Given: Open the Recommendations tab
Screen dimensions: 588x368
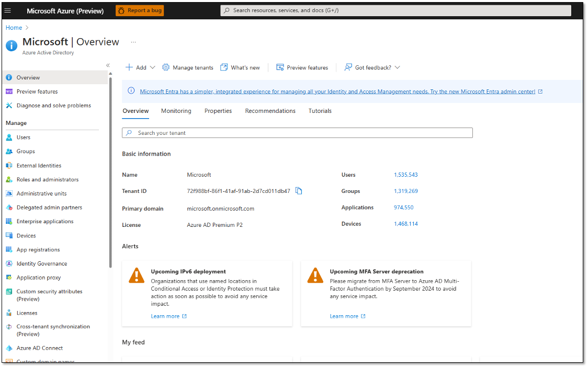Looking at the screenshot, I should [270, 111].
